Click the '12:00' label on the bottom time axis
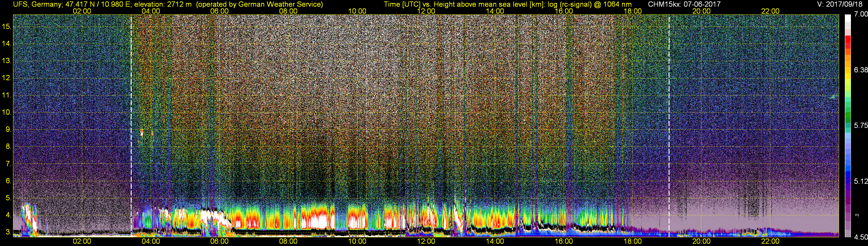Image resolution: width=868 pixels, height=246 pixels. coord(426,241)
